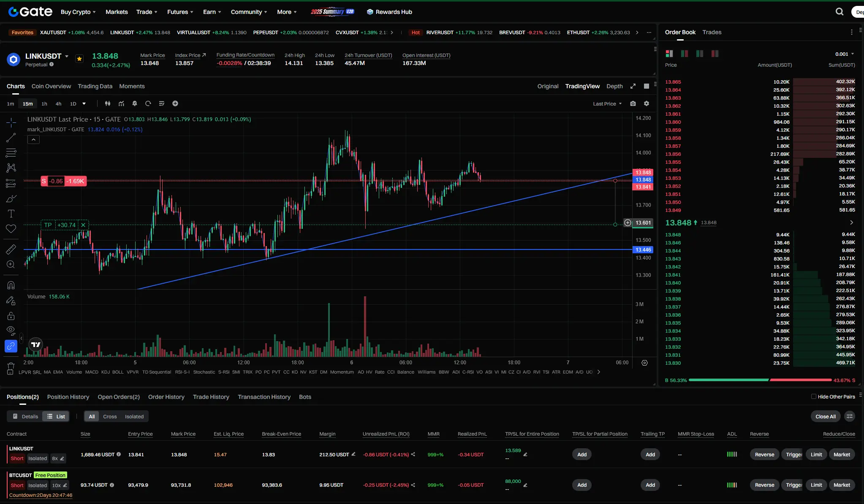Toggle drawings visibility eye icon
The image size is (864, 504).
11,330
